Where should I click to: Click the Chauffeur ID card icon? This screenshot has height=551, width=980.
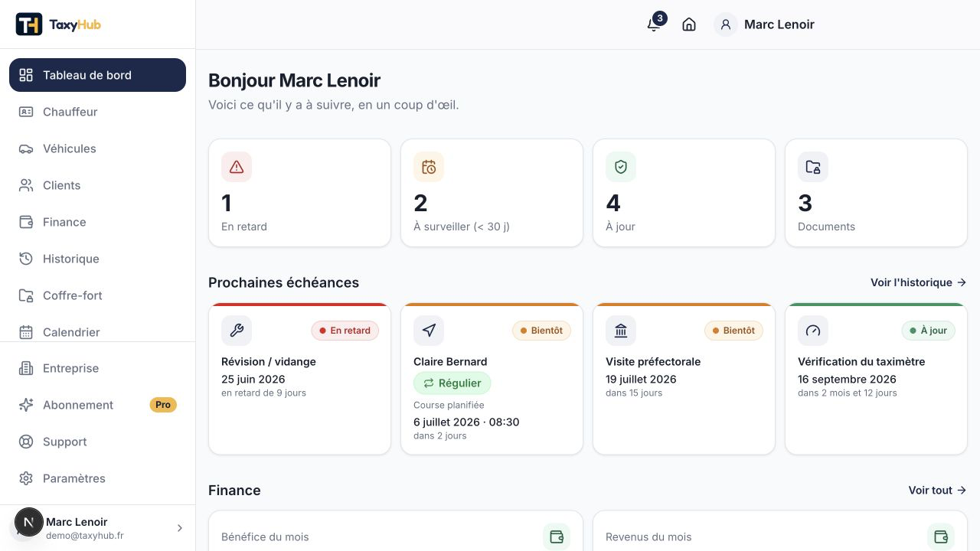click(x=26, y=112)
